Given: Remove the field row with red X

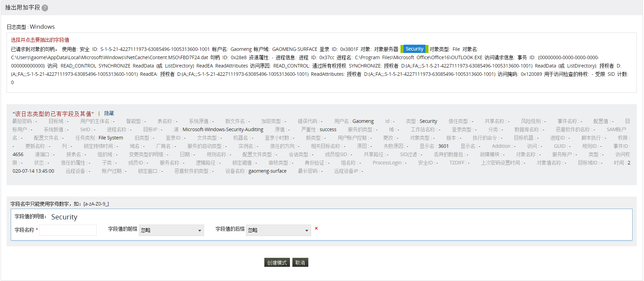Looking at the screenshot, I should [x=316, y=228].
